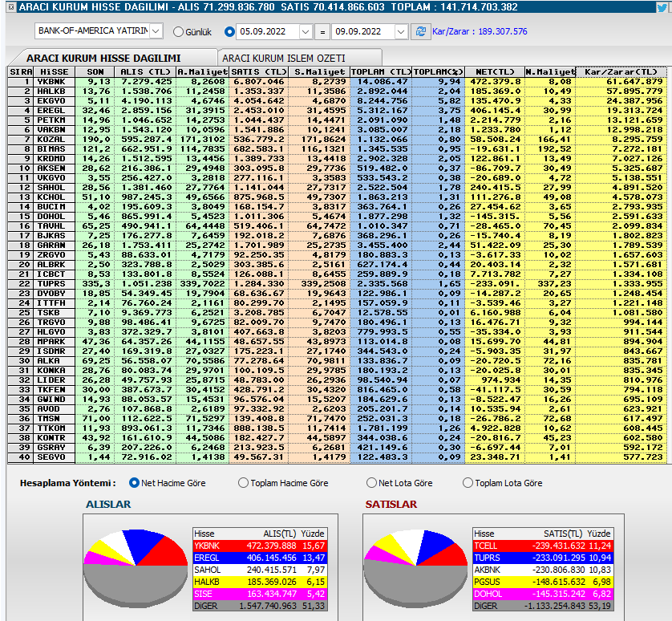Expand the 09.09.2022 end date picker
Screen dimensions: 672x621
[x=401, y=32]
